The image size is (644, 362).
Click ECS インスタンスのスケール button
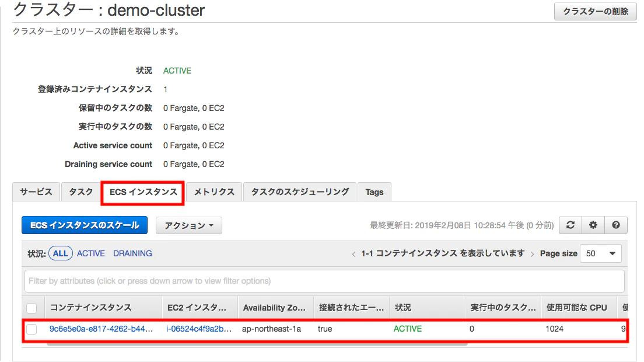[85, 225]
